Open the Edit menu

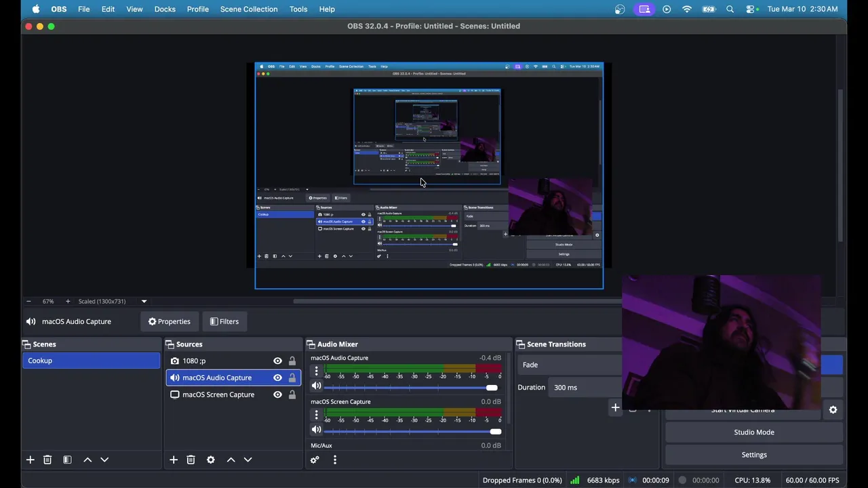coord(108,9)
